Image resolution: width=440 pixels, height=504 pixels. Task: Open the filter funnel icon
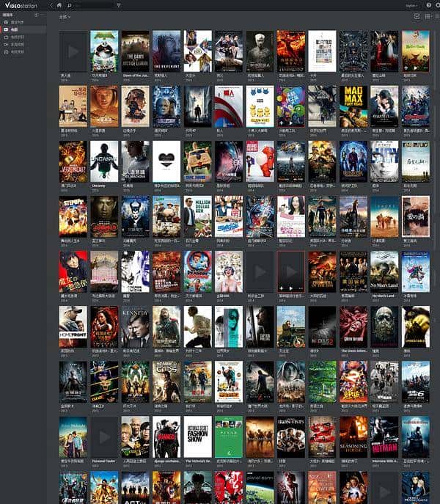click(119, 5)
